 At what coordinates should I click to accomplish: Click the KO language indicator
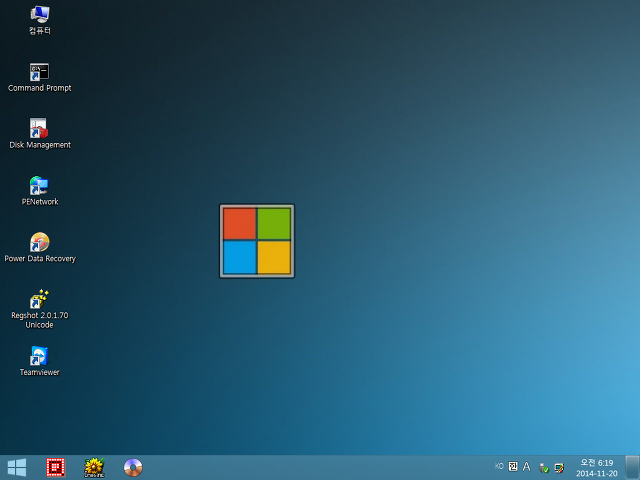pos(499,466)
